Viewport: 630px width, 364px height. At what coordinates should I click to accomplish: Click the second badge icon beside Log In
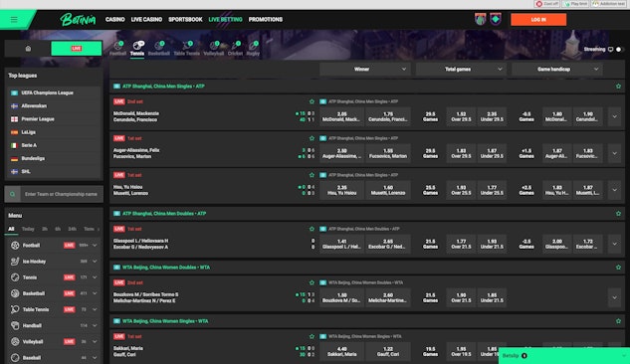[496, 19]
